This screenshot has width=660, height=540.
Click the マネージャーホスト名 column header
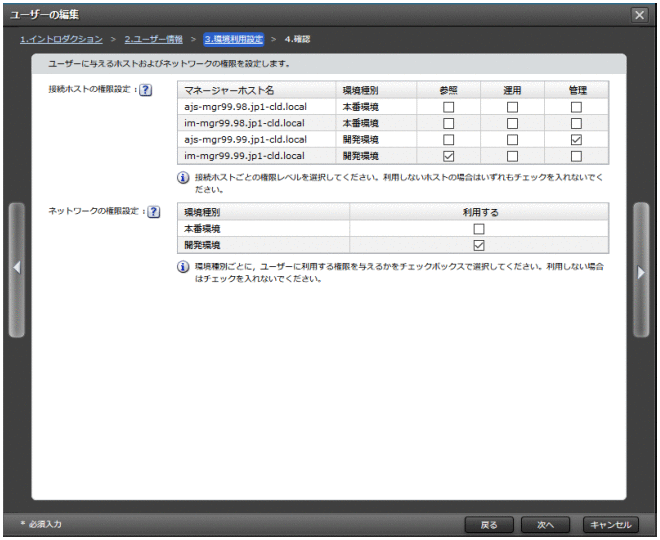coord(254,90)
